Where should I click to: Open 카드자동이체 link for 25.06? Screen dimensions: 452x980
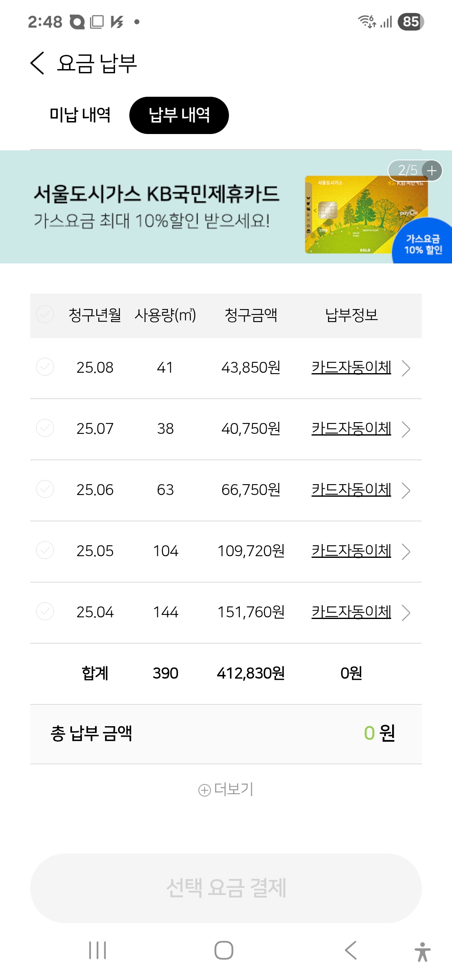[351, 490]
